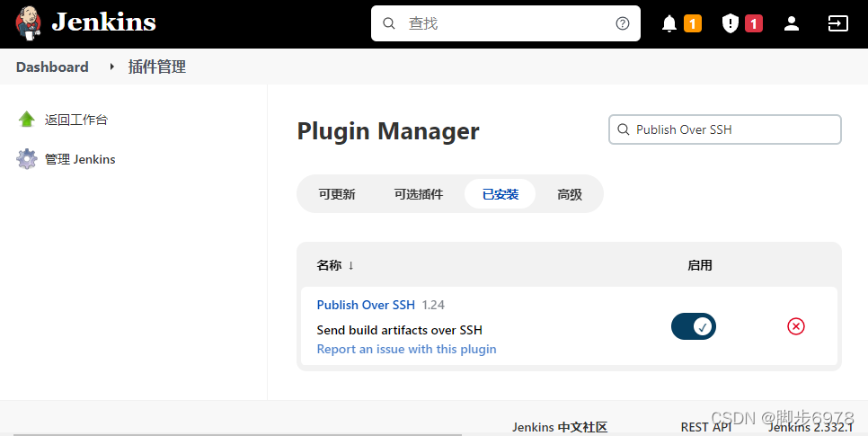Switch to the 可更新 tab
Screen dimensions: 868x436
[337, 194]
